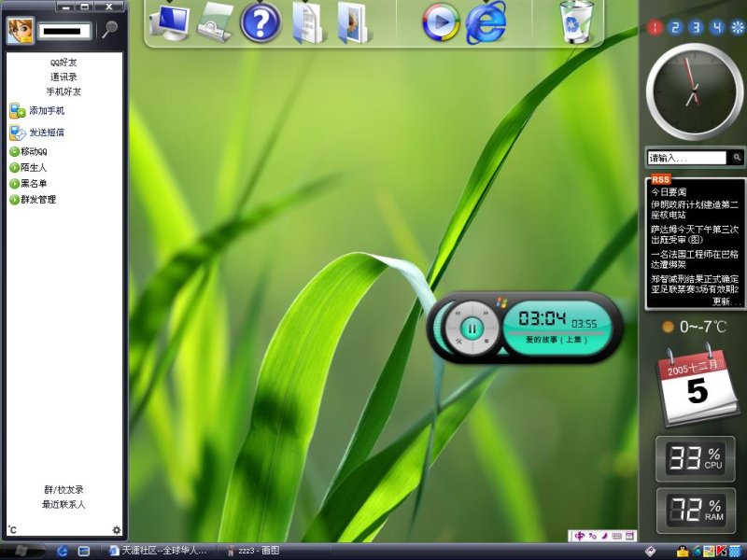Image resolution: width=747 pixels, height=560 pixels.
Task: Click the 请输入 search input field
Action: [686, 158]
